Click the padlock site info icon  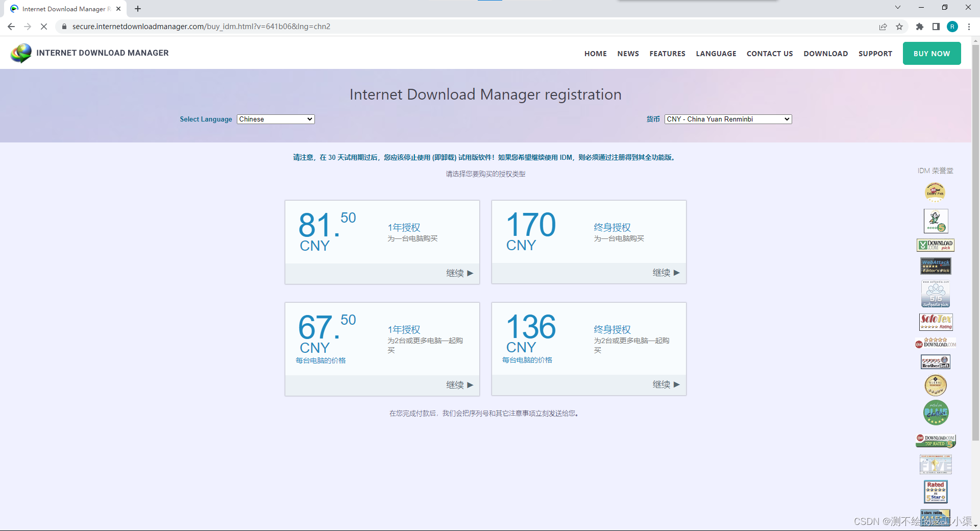coord(64,27)
